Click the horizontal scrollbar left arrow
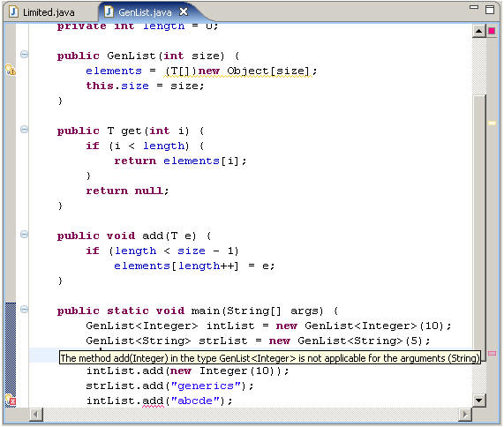 36,415
